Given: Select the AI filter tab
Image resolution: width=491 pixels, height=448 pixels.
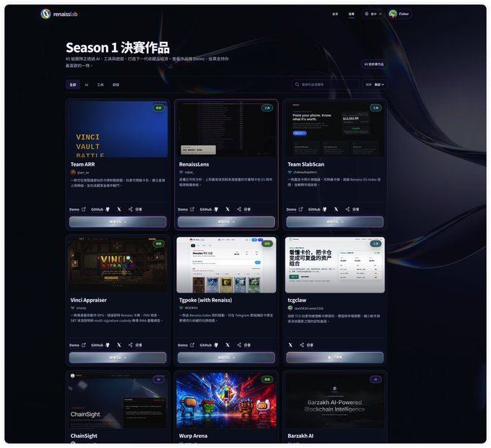Looking at the screenshot, I should tap(87, 85).
